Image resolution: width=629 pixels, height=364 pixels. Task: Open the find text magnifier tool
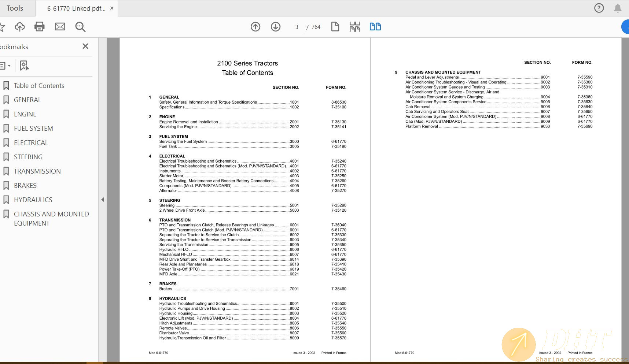point(80,27)
